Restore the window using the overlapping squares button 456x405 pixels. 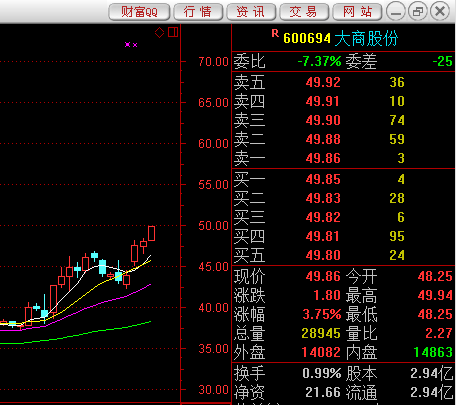418,12
